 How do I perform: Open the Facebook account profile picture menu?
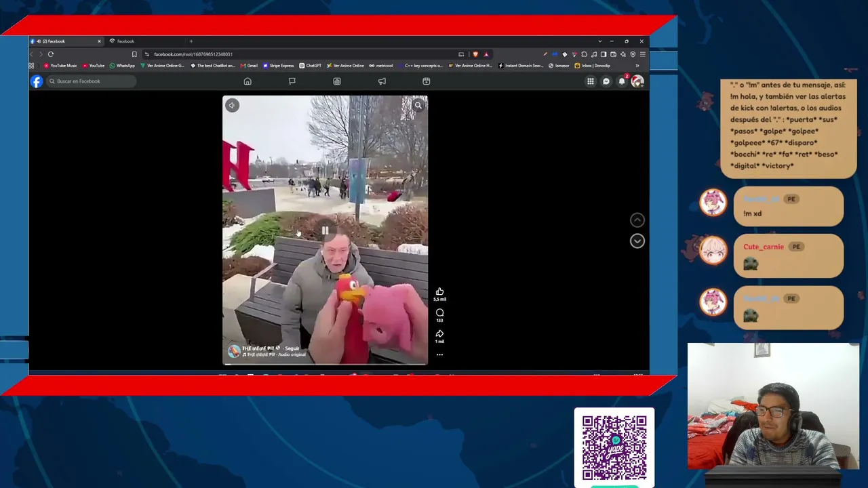click(x=637, y=81)
